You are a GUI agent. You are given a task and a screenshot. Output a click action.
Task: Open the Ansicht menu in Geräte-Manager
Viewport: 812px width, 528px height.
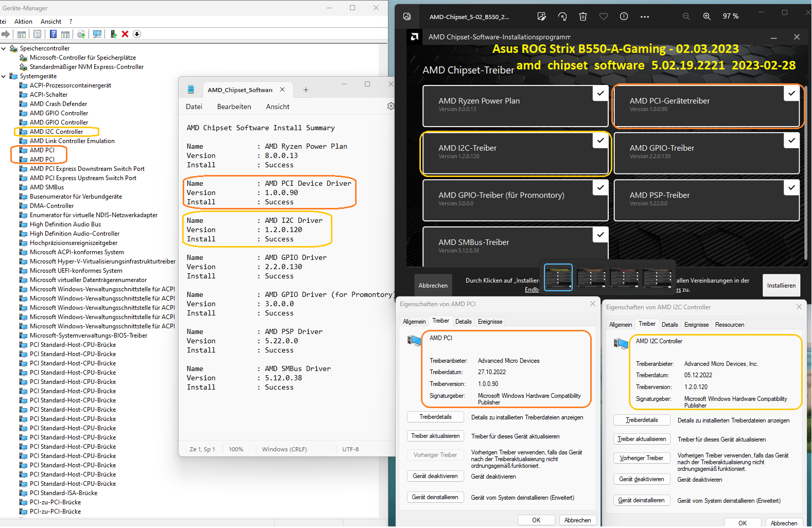click(51, 22)
